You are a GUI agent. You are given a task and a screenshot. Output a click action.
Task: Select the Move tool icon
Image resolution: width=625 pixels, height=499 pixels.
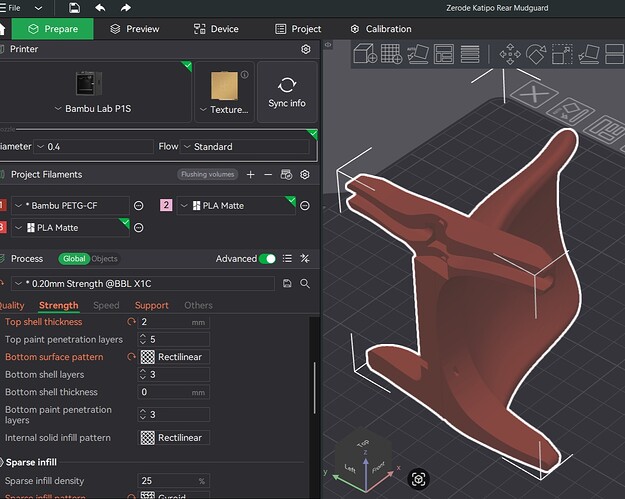[x=510, y=53]
